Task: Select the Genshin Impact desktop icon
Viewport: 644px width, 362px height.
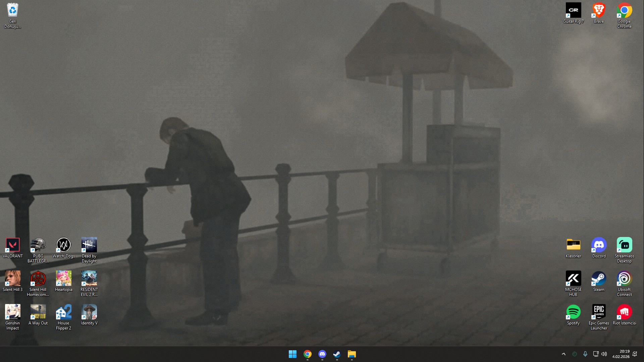Action: [13, 312]
